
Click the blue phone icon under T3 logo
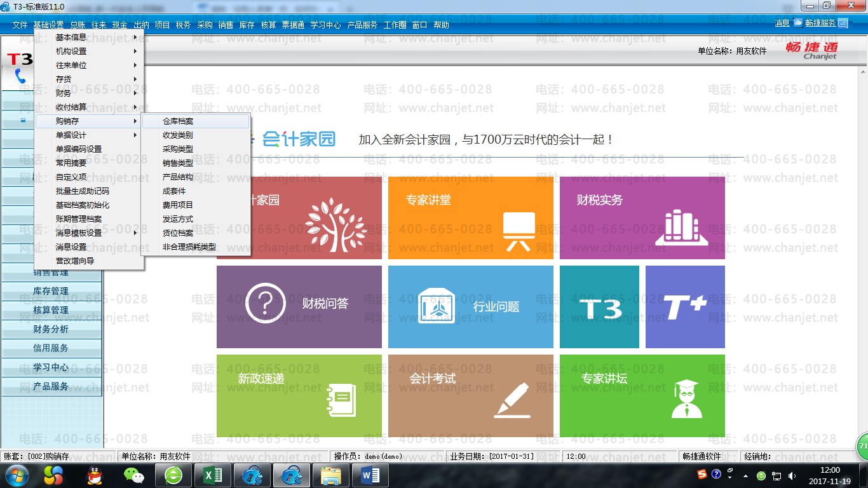20,76
